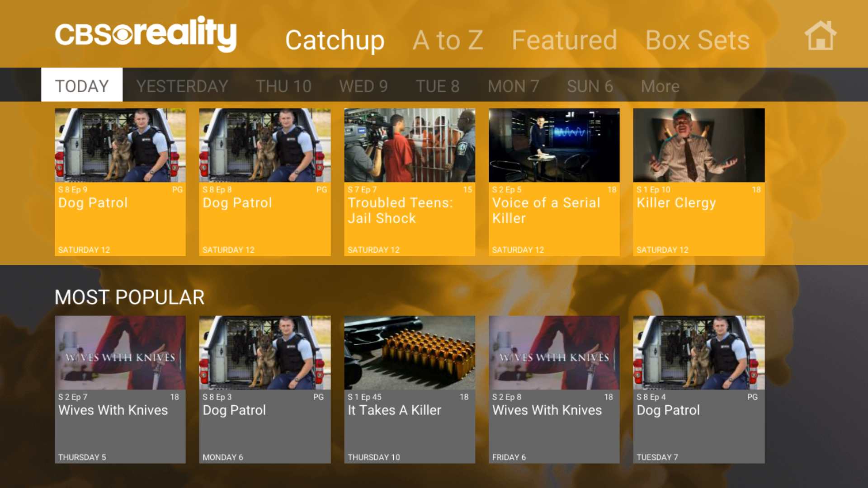The width and height of the screenshot is (868, 488).
Task: Click the CBS Reality logo
Action: [x=146, y=34]
